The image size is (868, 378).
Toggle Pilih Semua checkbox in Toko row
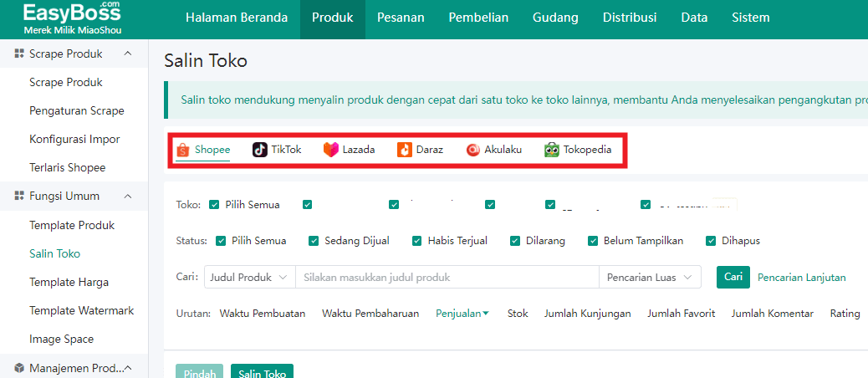pyautogui.click(x=214, y=205)
